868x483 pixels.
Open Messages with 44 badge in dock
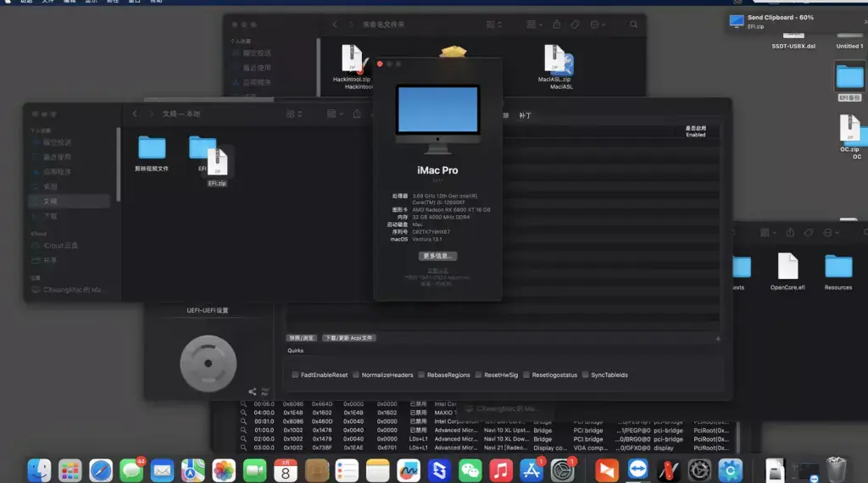[131, 471]
